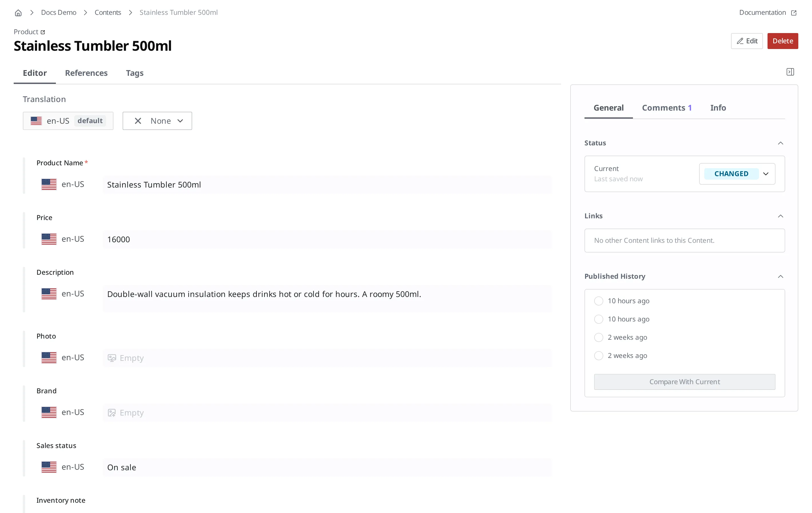Open the Contents breadcrumb link
This screenshot has width=812, height=513.
pos(107,13)
